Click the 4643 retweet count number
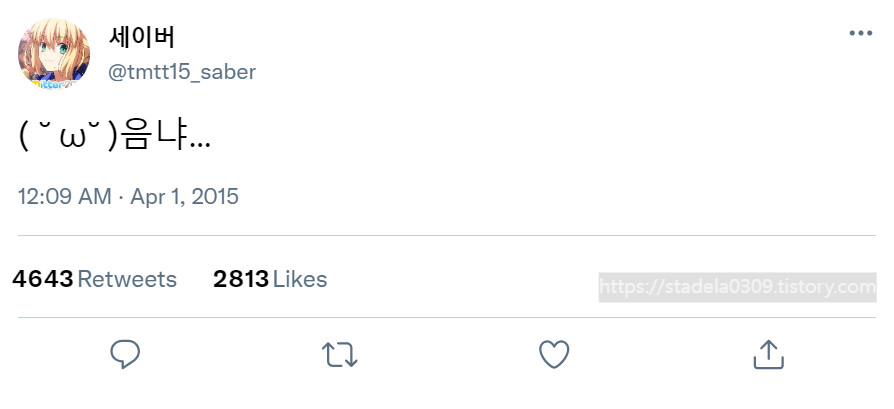This screenshot has width=894, height=409. pyautogui.click(x=43, y=279)
